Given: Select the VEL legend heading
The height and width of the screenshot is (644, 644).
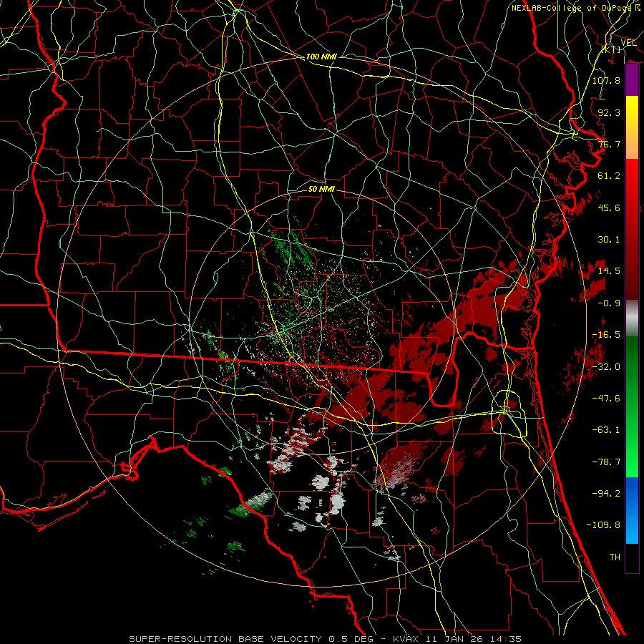Looking at the screenshot, I should (628, 43).
